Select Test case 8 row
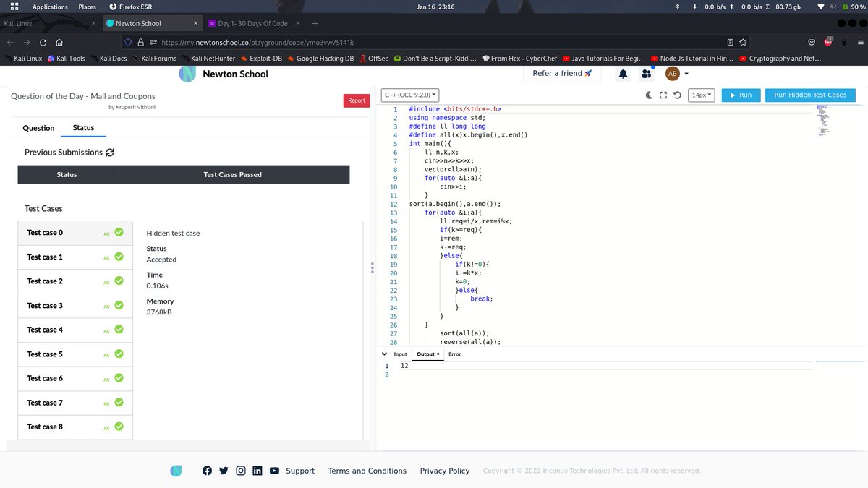The height and width of the screenshot is (488, 868). (75, 427)
